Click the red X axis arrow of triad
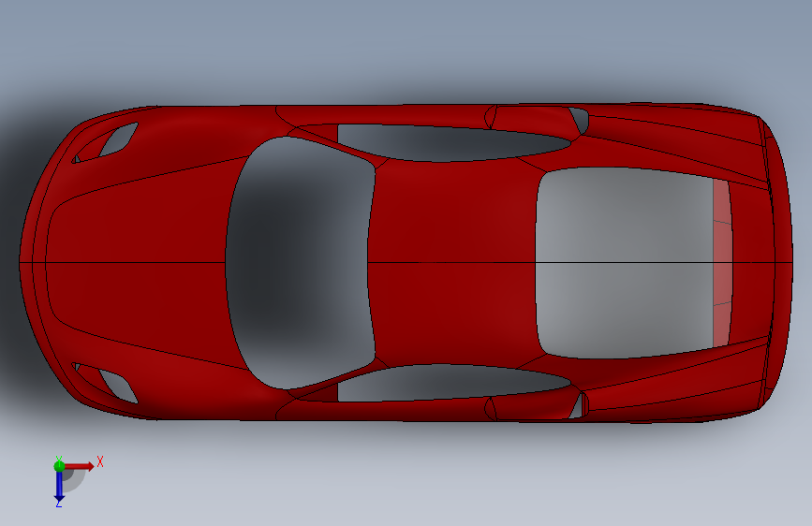This screenshot has height=526, width=812. tap(81, 466)
